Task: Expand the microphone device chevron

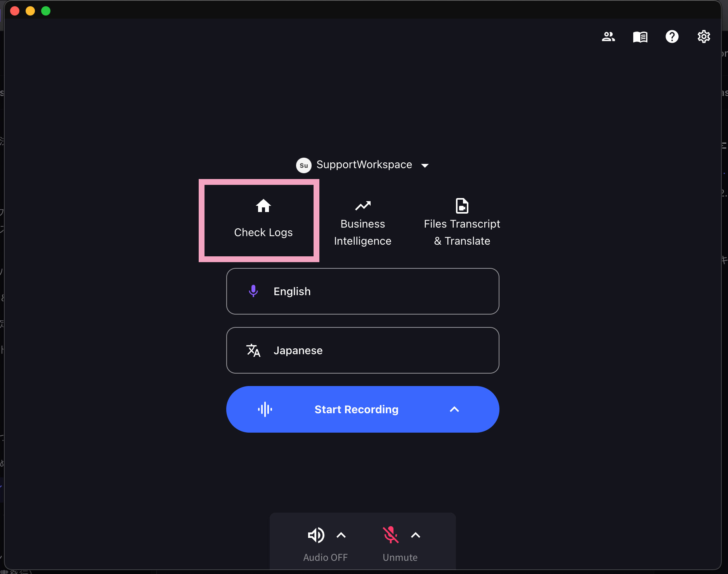Action: pyautogui.click(x=415, y=535)
